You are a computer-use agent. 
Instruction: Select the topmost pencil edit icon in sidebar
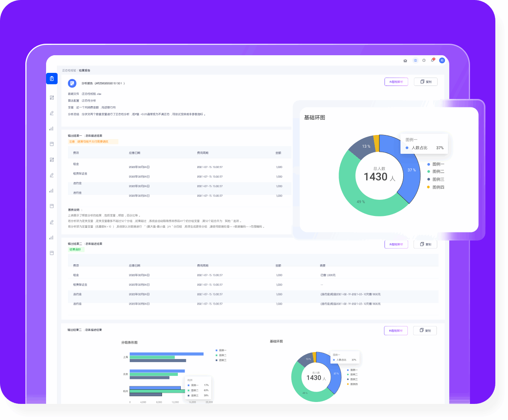click(52, 113)
